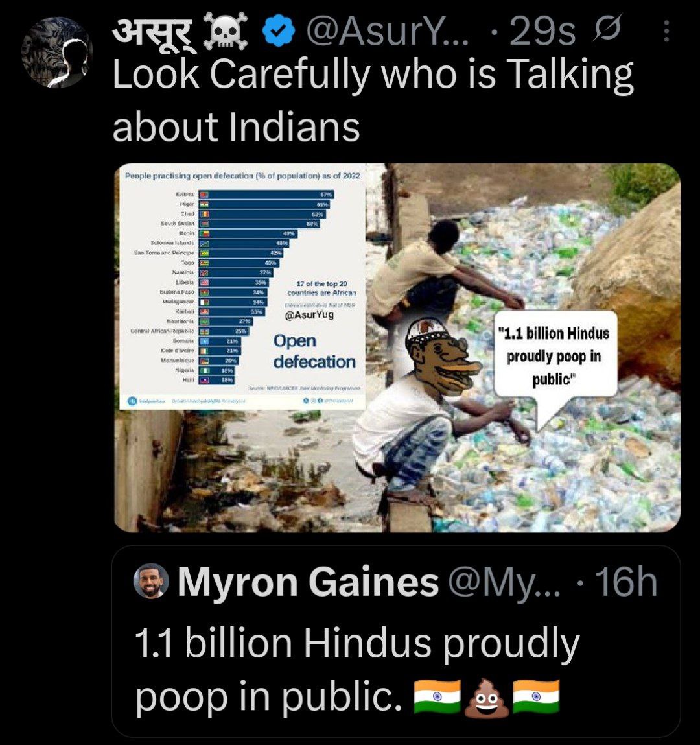The height and width of the screenshot is (745, 700).
Task: Select the tweet text 'Look Carefully who is Talking'
Action: (x=373, y=75)
